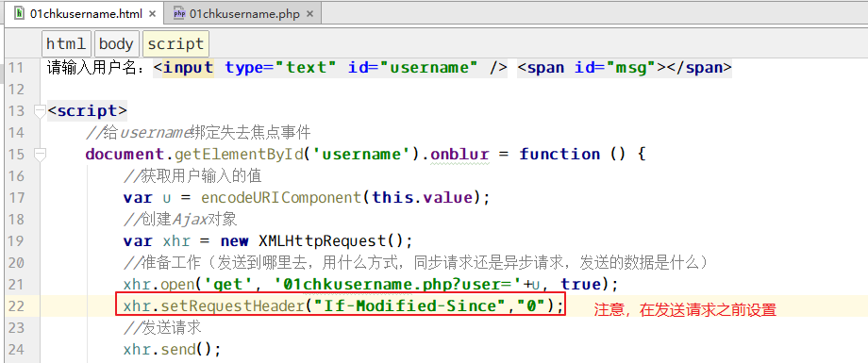Click the xhr.send() call on line 24

pos(172,350)
